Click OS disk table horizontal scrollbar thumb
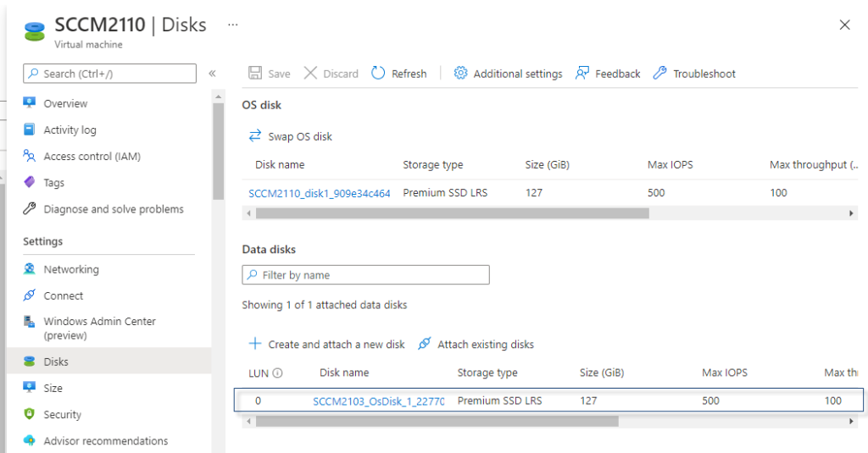 [x=453, y=213]
